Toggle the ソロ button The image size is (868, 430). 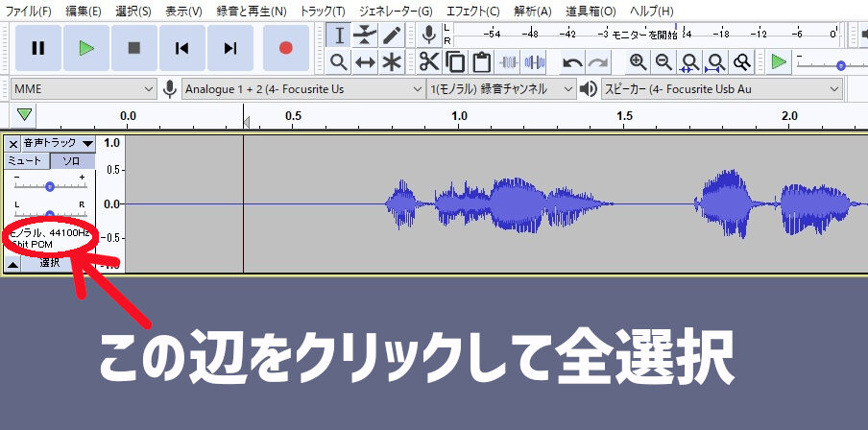(x=73, y=161)
